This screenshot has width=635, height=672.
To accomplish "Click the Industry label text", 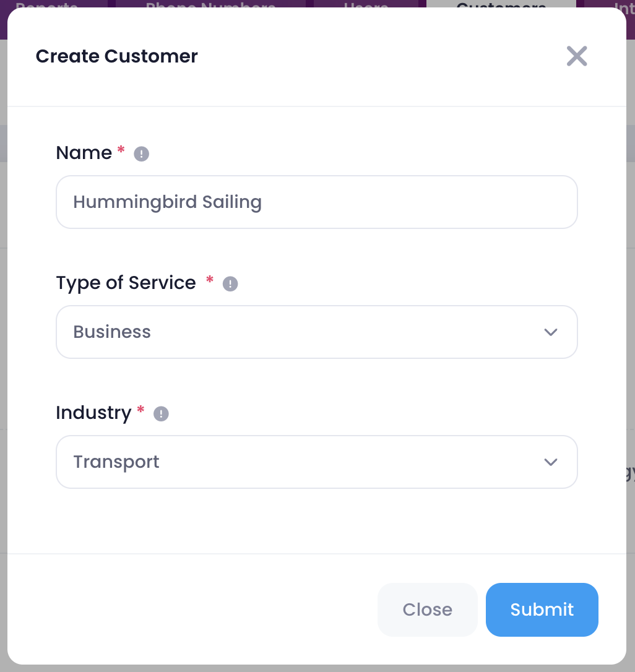I will pyautogui.click(x=93, y=413).
